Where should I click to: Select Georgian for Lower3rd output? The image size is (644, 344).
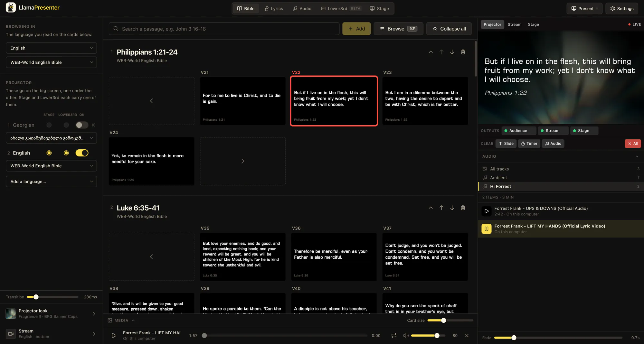(x=66, y=125)
